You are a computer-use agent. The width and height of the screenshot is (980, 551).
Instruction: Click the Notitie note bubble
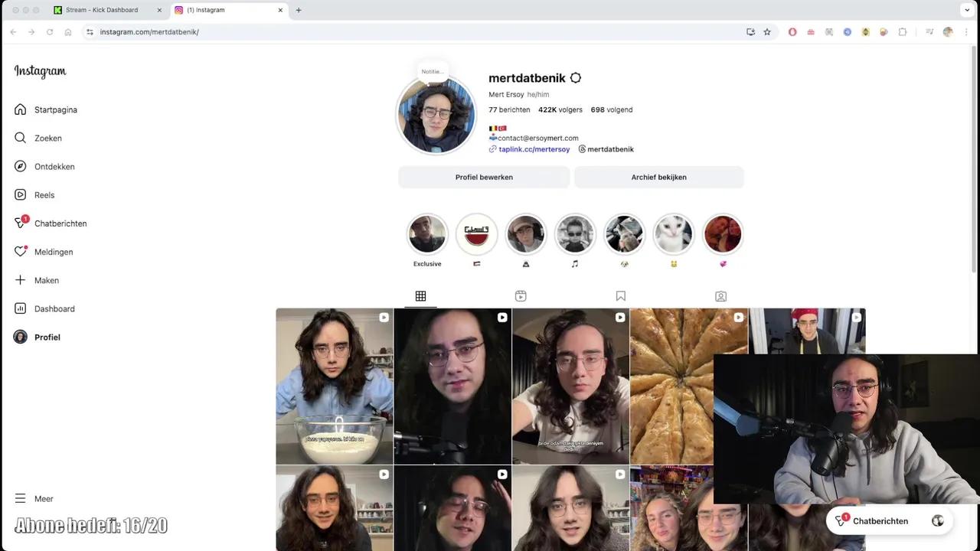(x=433, y=71)
